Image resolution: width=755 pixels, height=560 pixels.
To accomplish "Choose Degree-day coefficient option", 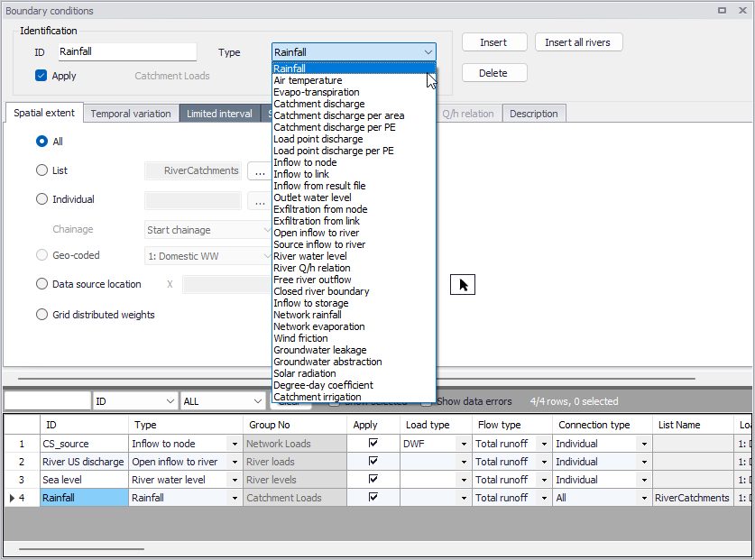I will click(354, 385).
